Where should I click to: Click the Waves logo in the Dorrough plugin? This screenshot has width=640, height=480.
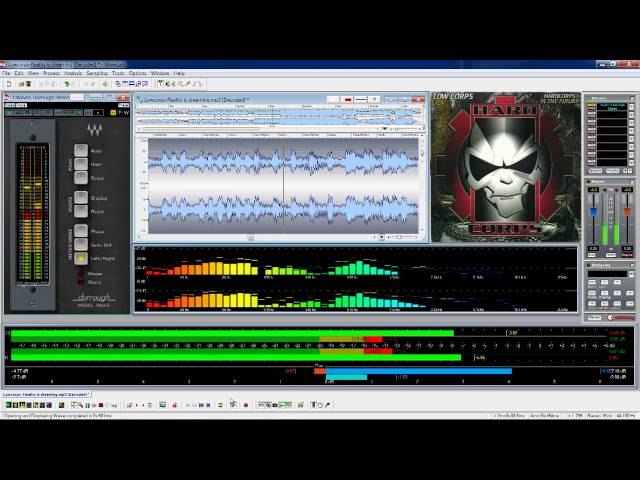pos(94,130)
